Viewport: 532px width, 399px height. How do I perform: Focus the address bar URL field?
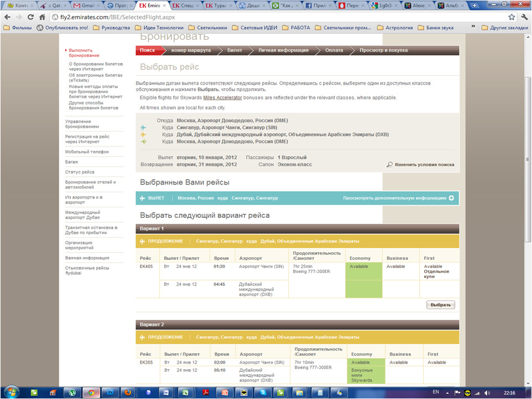pyautogui.click(x=278, y=17)
